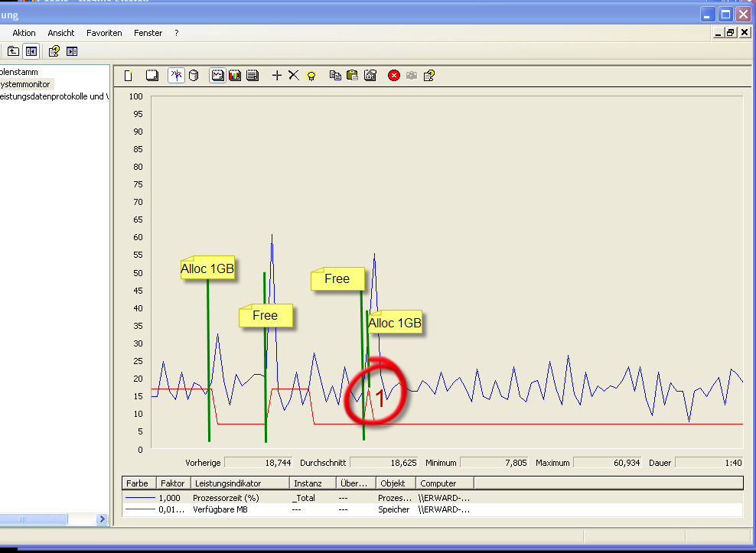Click the Über... column header
This screenshot has height=553, width=756.
click(x=356, y=483)
